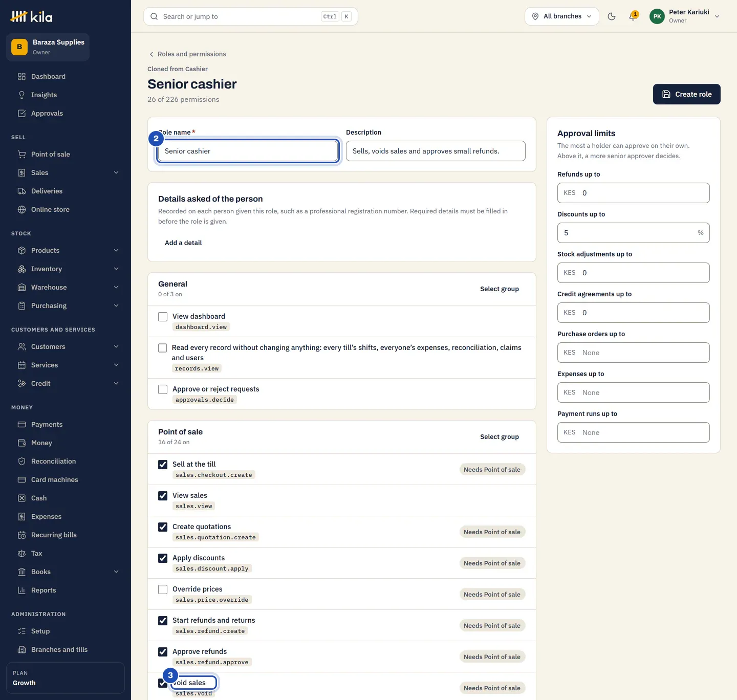Open All branches dropdown
This screenshot has height=700, width=737.
(562, 16)
